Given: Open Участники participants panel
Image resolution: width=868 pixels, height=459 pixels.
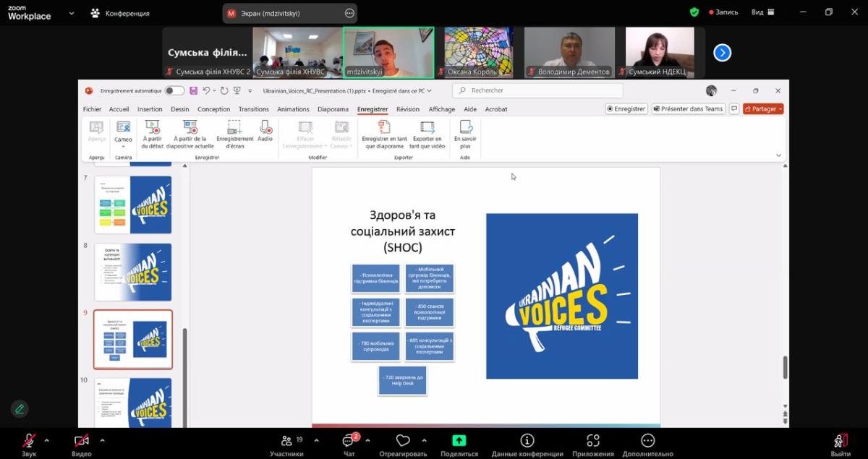Looking at the screenshot, I should point(286,441).
